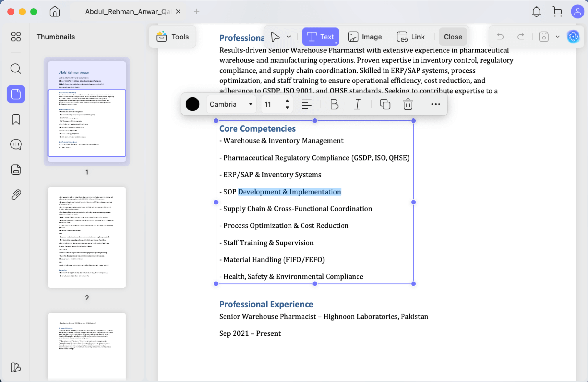Open text alignment options

click(307, 104)
